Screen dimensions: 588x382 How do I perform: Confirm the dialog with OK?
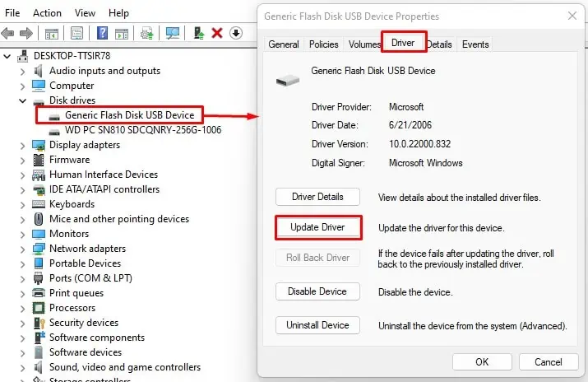482,361
